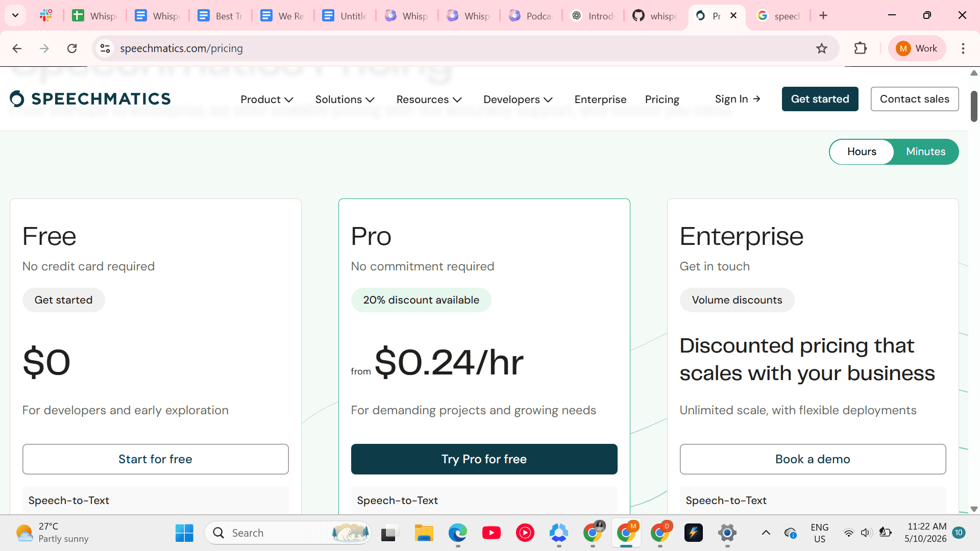Click the Contact sales button
980x551 pixels.
915,99
